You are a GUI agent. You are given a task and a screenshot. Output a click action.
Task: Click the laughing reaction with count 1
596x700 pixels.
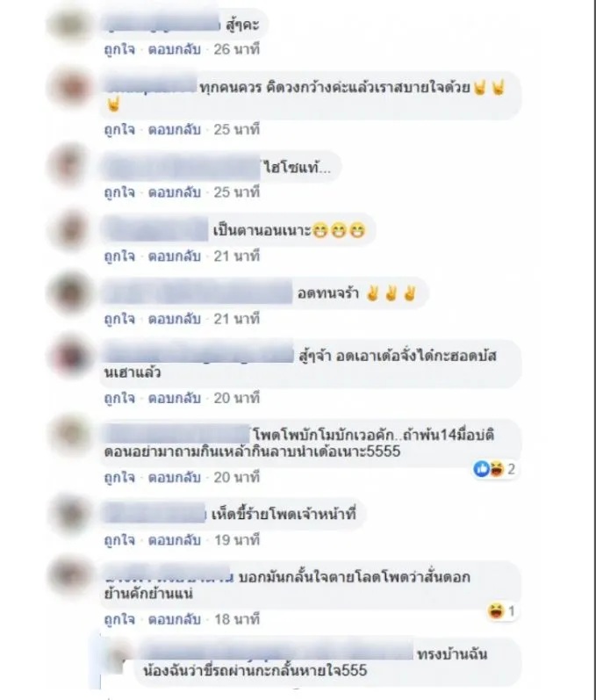pyautogui.click(x=502, y=610)
